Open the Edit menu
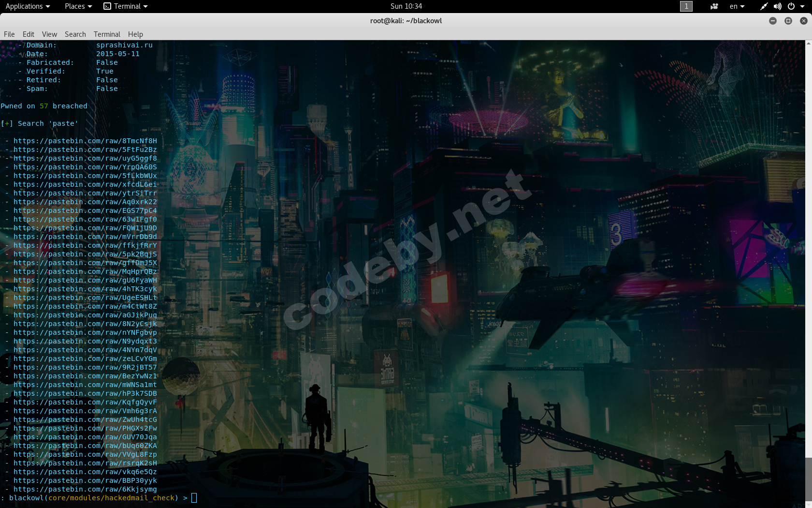This screenshot has width=812, height=508. pyautogui.click(x=29, y=34)
